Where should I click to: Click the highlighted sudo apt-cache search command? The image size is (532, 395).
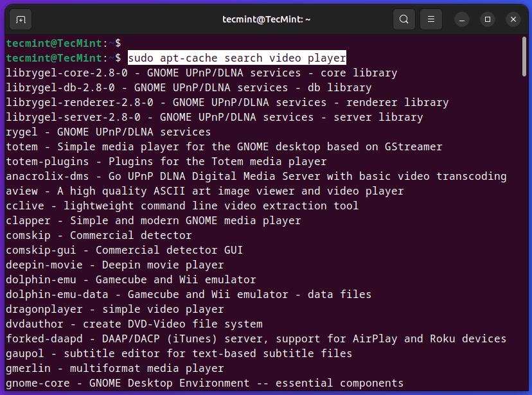236,58
